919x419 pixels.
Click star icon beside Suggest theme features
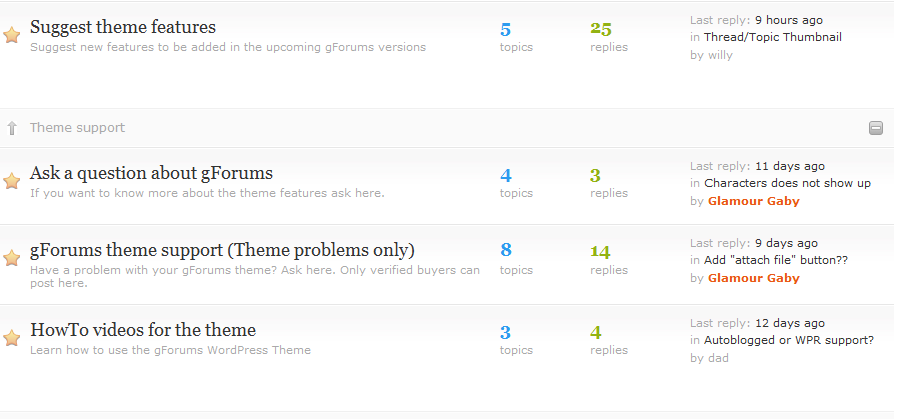(12, 35)
